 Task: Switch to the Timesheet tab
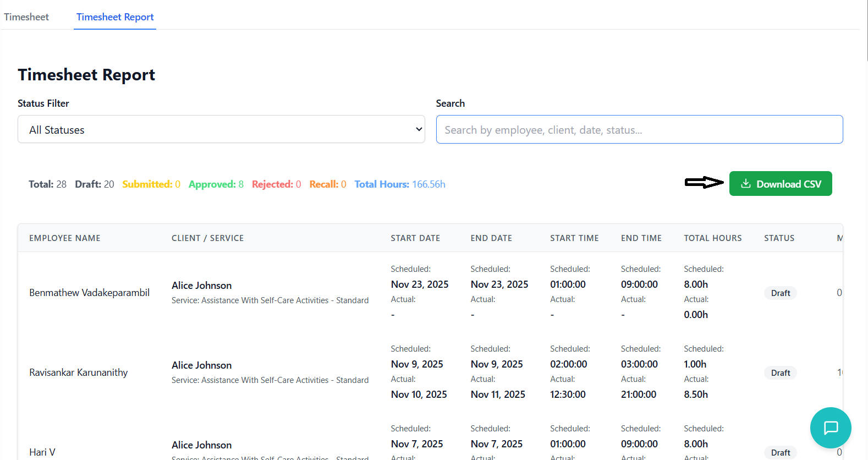point(26,17)
